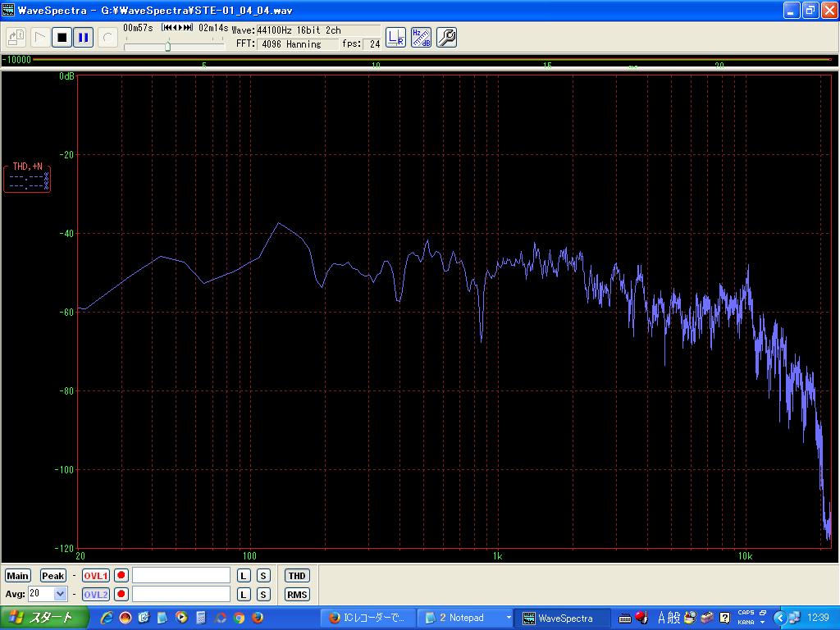
Task: Switch to the ICレコーダーで Firefox taskbar window
Action: (x=367, y=618)
